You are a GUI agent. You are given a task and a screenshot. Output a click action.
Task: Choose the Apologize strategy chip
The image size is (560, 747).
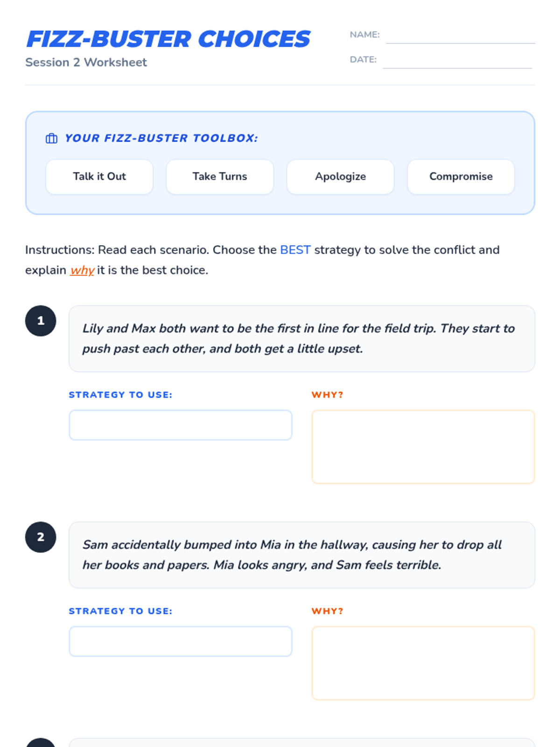[x=340, y=176]
